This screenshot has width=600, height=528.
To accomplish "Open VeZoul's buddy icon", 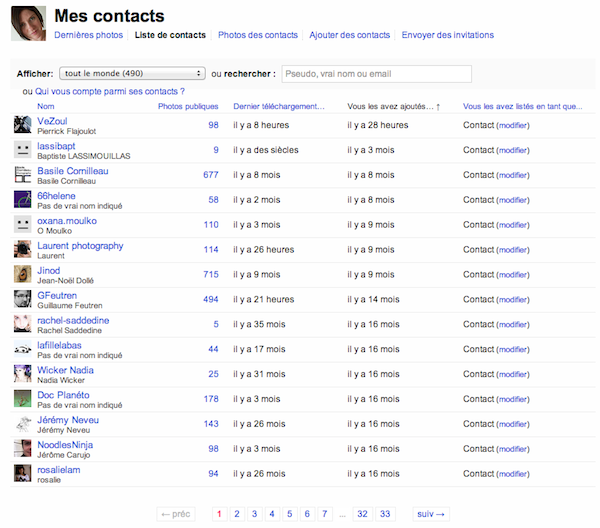I will coord(23,125).
